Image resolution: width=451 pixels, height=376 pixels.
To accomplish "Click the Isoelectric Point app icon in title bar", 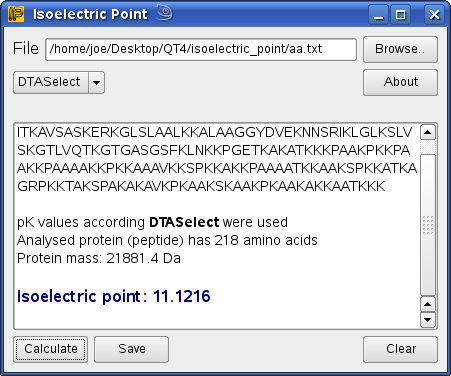I will pos(16,14).
